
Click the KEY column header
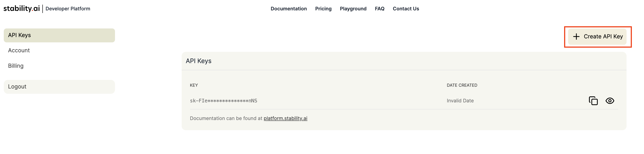coord(194,85)
